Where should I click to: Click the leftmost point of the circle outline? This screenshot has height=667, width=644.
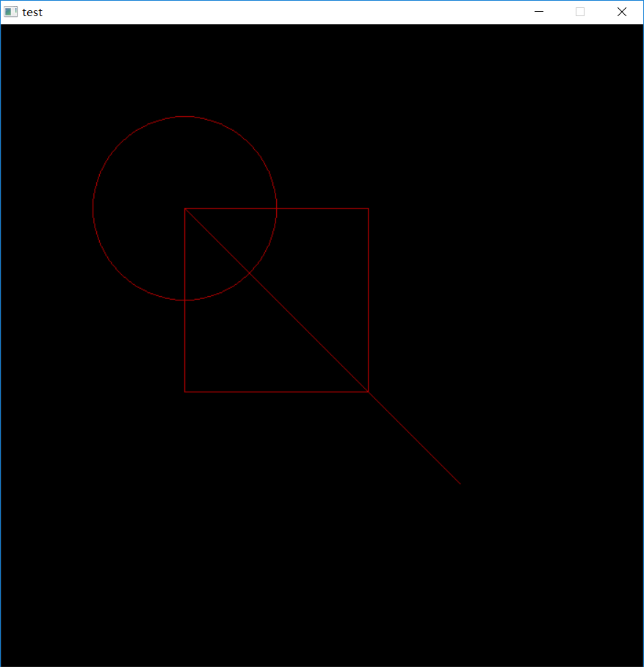pyautogui.click(x=93, y=207)
